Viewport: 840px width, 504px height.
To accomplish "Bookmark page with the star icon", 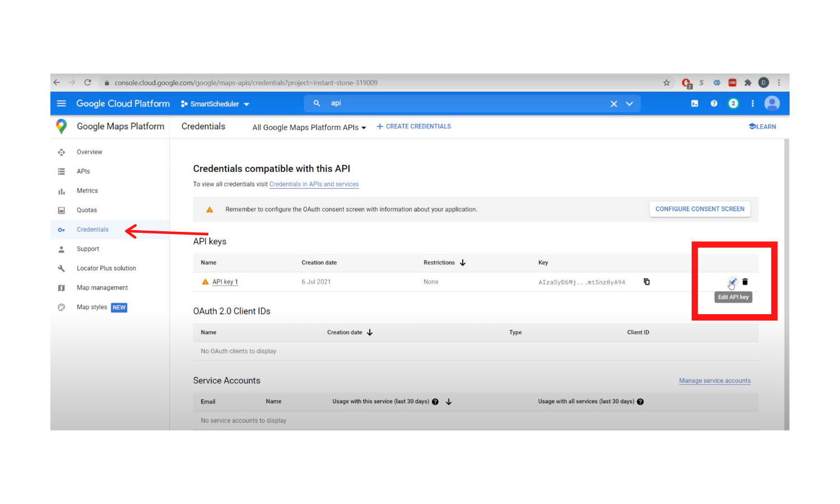I will click(666, 83).
